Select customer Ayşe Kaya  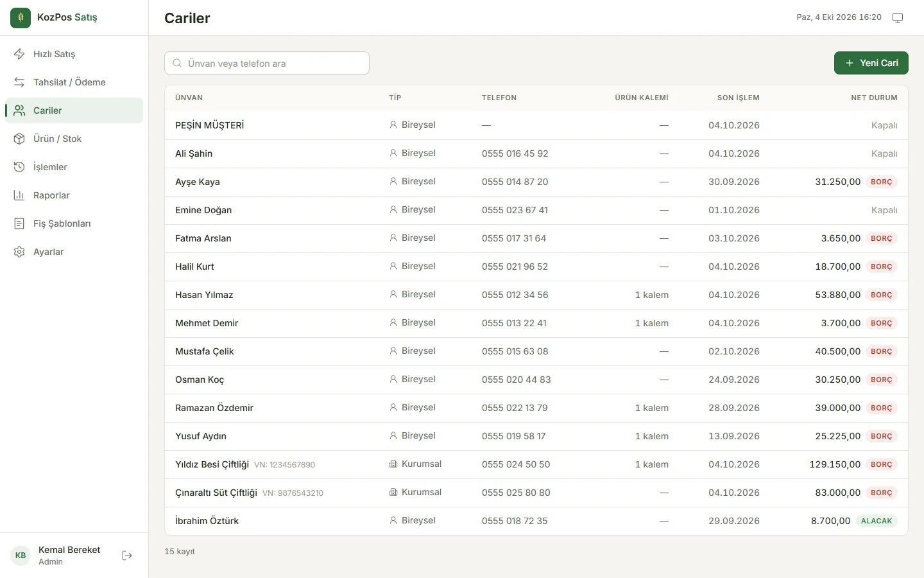536,182
